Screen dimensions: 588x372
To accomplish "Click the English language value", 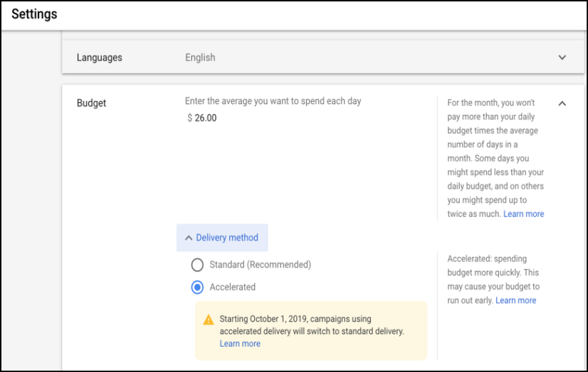I will point(200,58).
